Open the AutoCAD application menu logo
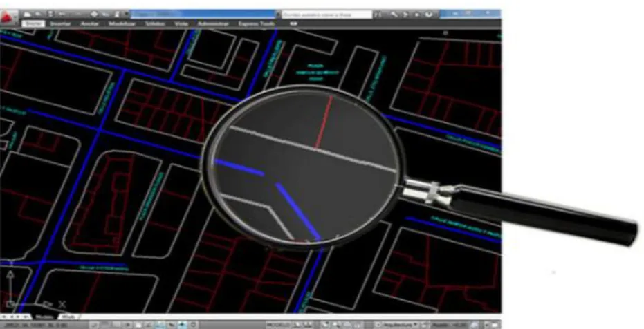Image resolution: width=644 pixels, height=329 pixels. tap(7, 18)
